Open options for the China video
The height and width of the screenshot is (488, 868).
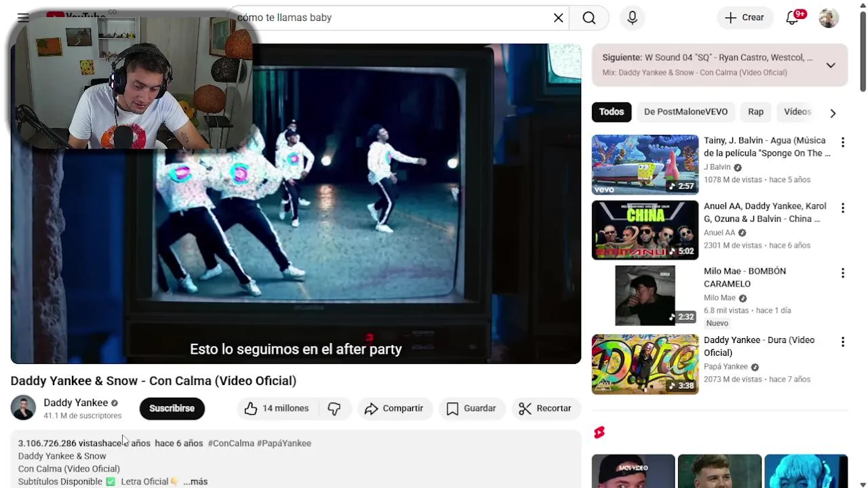[842, 208]
